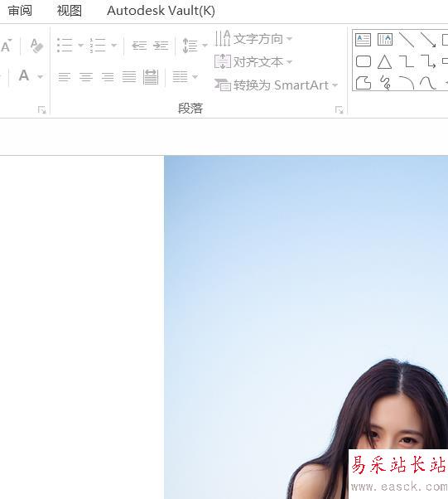The image size is (448, 499).
Task: Open the 转换为 SmartArt menu
Action: tap(276, 85)
